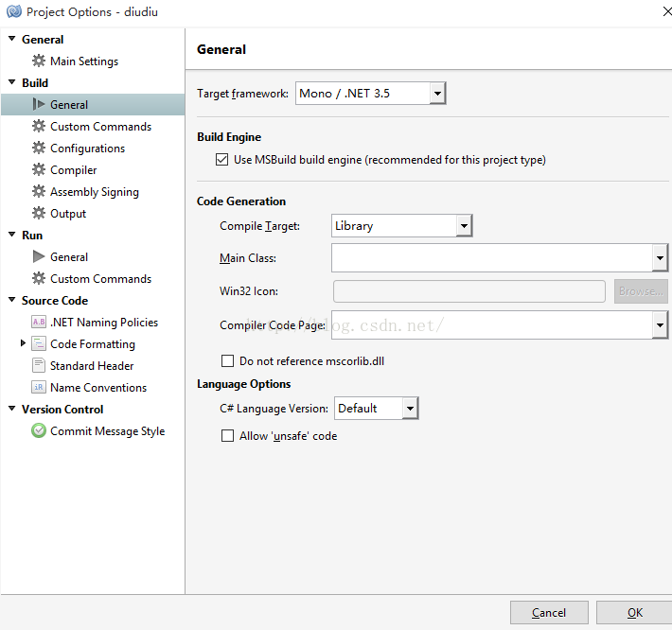Close the Project Options dialog
Viewport: 672px width, 630px height.
[x=667, y=12]
